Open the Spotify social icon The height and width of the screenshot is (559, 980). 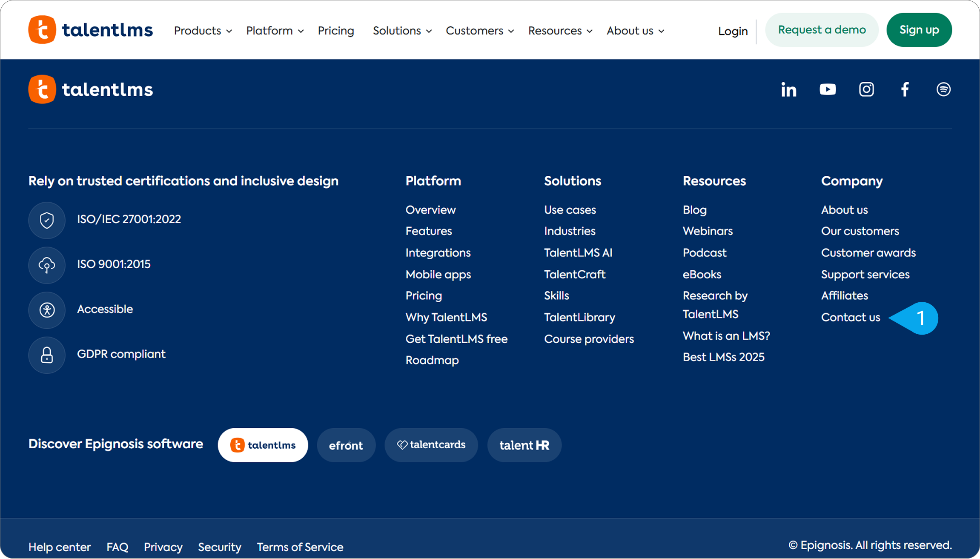point(943,89)
